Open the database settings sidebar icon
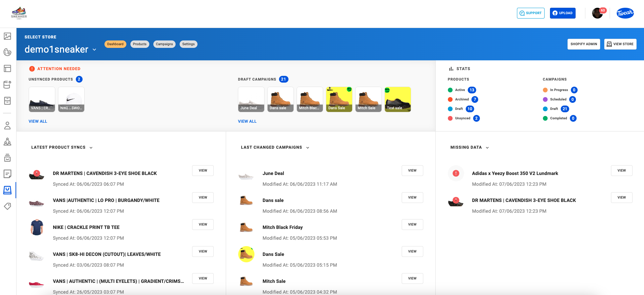 [x=7, y=85]
